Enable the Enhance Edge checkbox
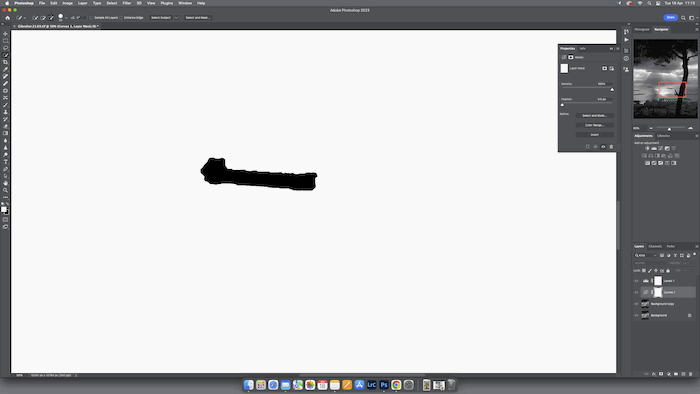The height and width of the screenshot is (394, 700). point(121,18)
